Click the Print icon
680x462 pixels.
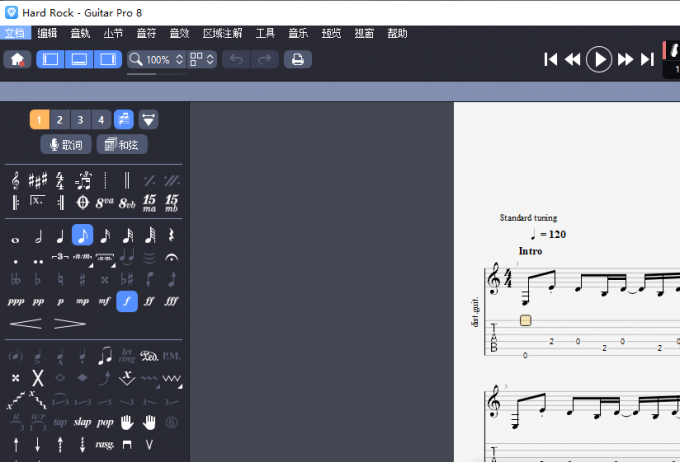[x=298, y=59]
